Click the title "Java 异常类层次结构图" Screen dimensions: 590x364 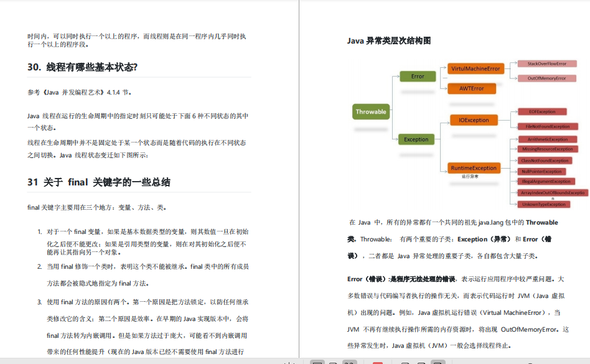389,40
